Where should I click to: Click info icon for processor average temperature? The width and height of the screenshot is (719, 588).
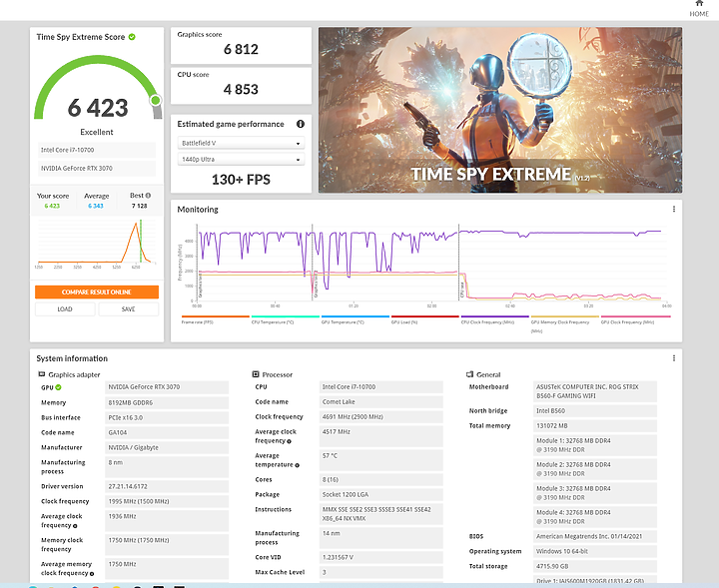298,465
